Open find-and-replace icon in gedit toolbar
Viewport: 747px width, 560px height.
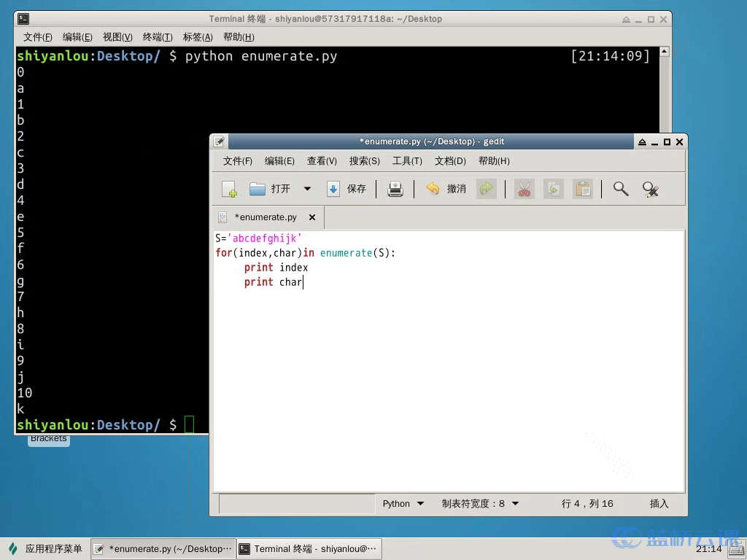[650, 189]
